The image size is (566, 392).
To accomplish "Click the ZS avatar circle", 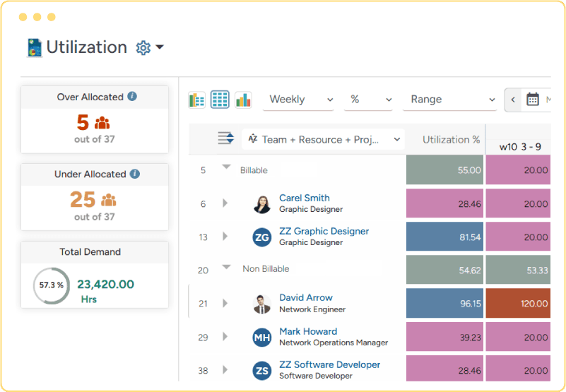I will pos(261,371).
